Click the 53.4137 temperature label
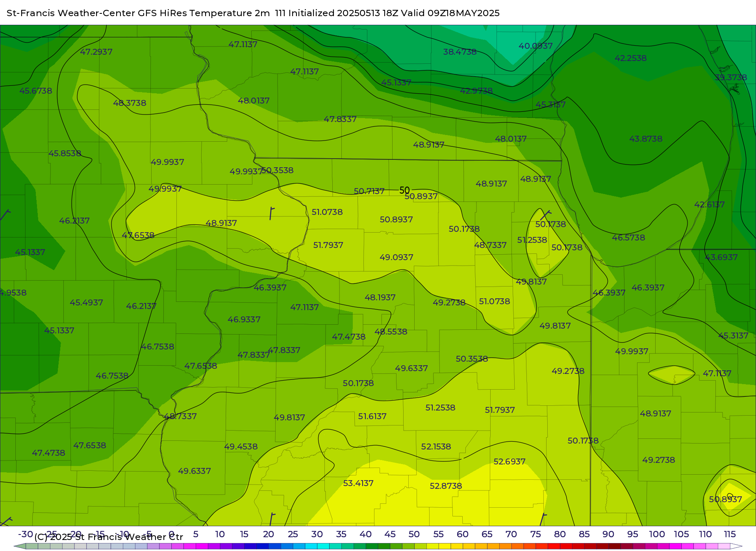The height and width of the screenshot is (551, 756). [358, 483]
